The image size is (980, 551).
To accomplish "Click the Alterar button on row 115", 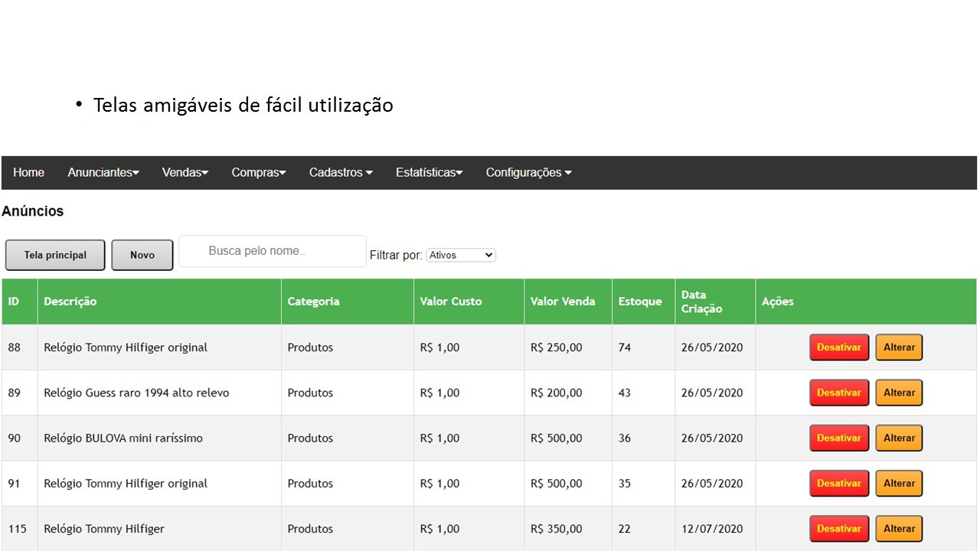I will coord(898,528).
